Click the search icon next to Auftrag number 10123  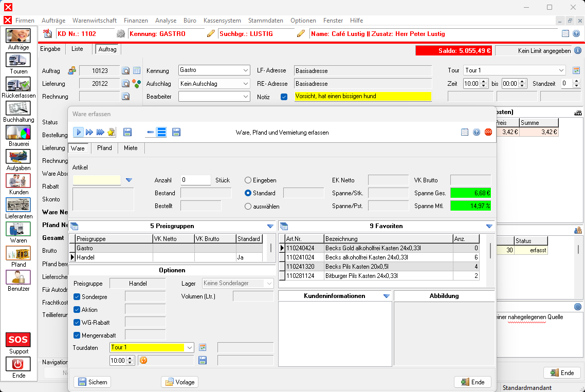[126, 70]
